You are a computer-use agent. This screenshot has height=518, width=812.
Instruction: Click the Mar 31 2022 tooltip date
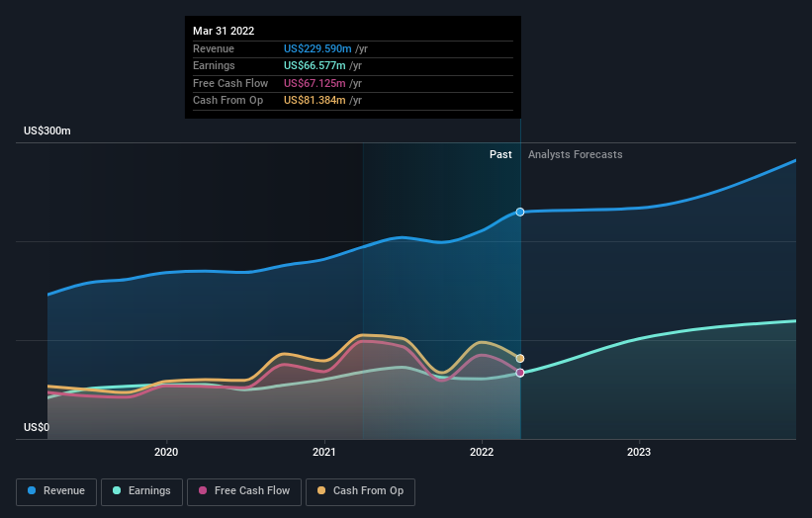click(224, 31)
